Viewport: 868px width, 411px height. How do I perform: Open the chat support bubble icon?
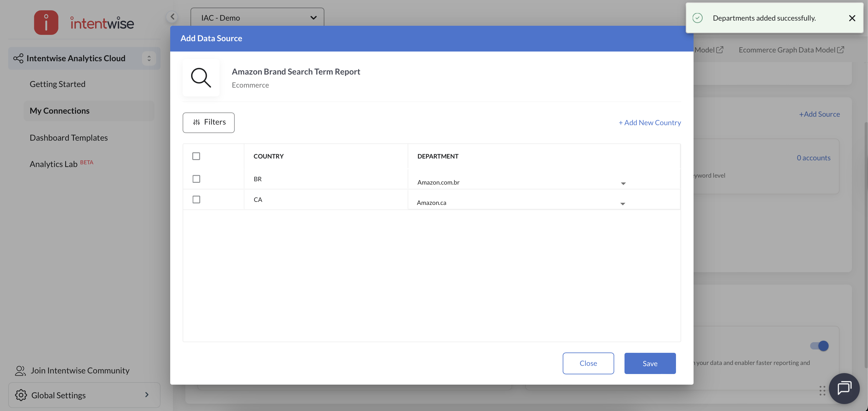tap(844, 388)
